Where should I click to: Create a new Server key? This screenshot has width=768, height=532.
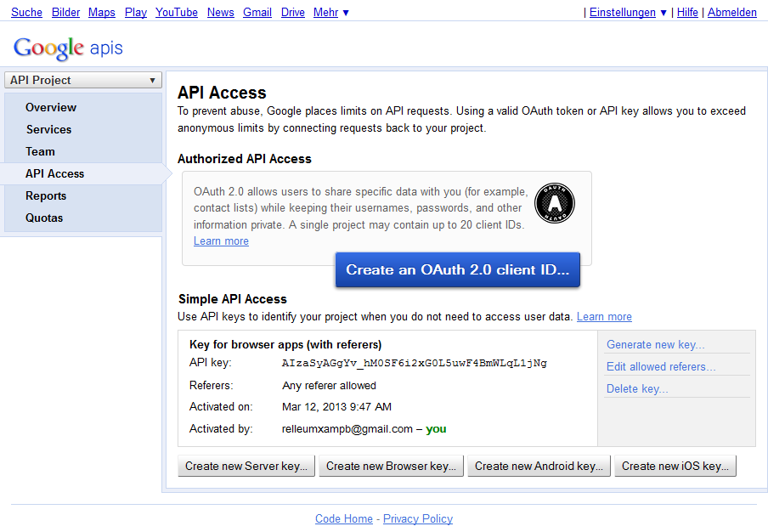246,466
